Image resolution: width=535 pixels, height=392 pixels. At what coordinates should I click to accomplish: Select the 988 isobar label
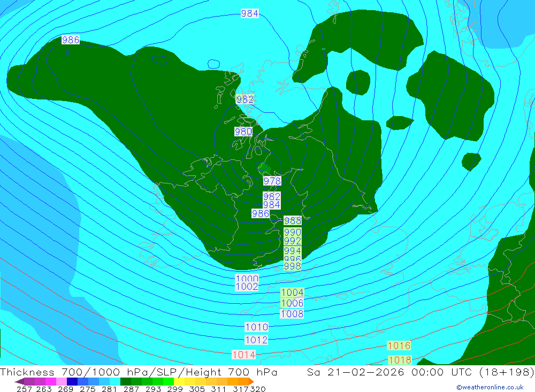point(293,221)
